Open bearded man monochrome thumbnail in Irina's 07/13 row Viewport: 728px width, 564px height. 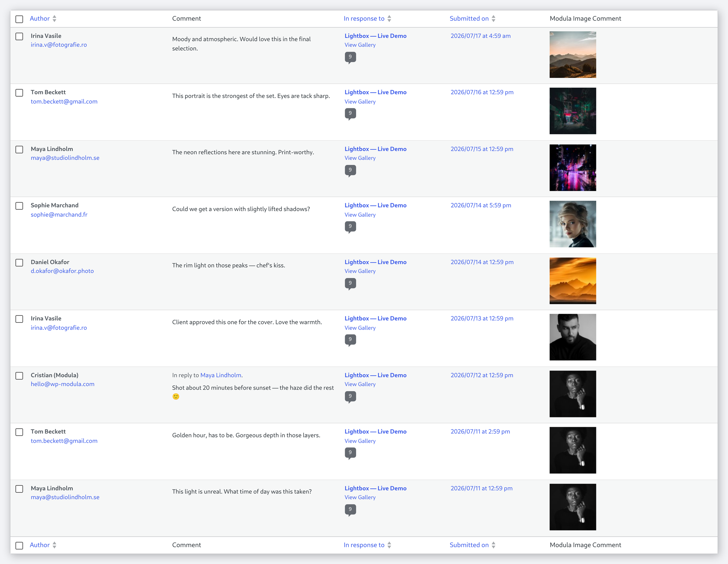click(573, 337)
